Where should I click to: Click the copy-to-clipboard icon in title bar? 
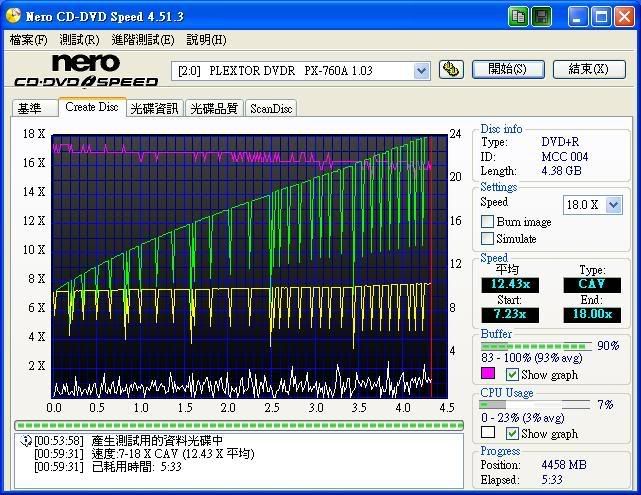point(518,17)
